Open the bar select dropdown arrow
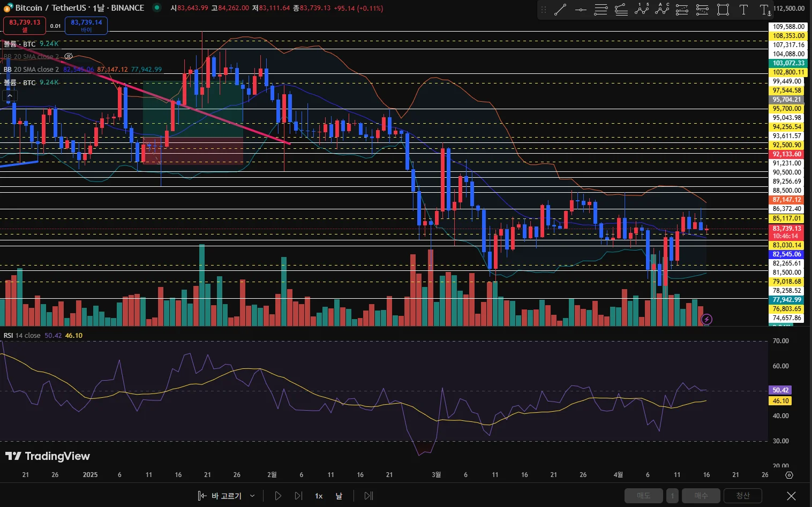 coord(252,496)
